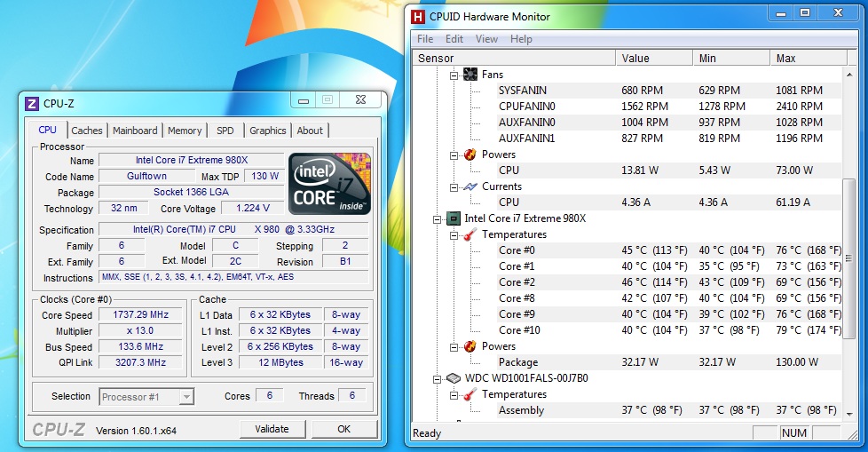The image size is (868, 452).
Task: Click the Core Voltage value 1.224 V
Action: 252,209
